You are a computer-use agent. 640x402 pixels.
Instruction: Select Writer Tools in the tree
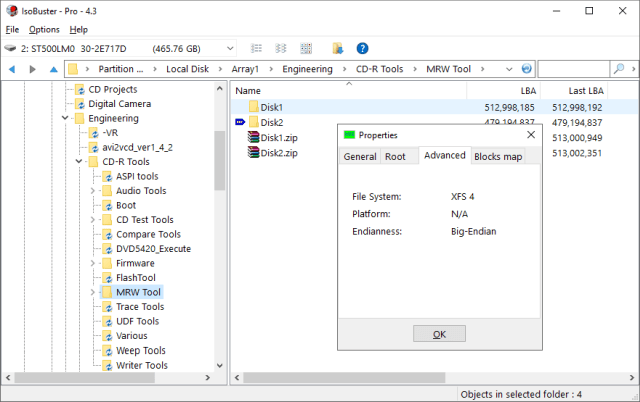tap(142, 365)
